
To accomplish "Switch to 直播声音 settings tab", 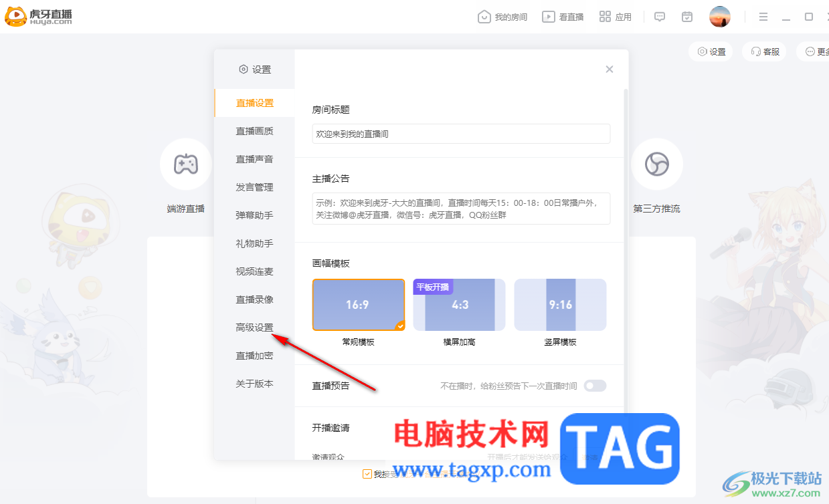I will tap(254, 159).
